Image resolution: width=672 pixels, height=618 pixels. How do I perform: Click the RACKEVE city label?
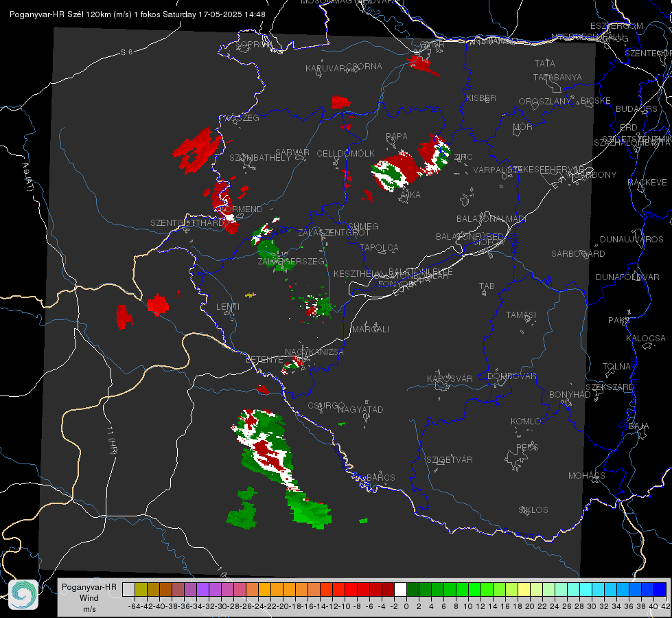(647, 183)
